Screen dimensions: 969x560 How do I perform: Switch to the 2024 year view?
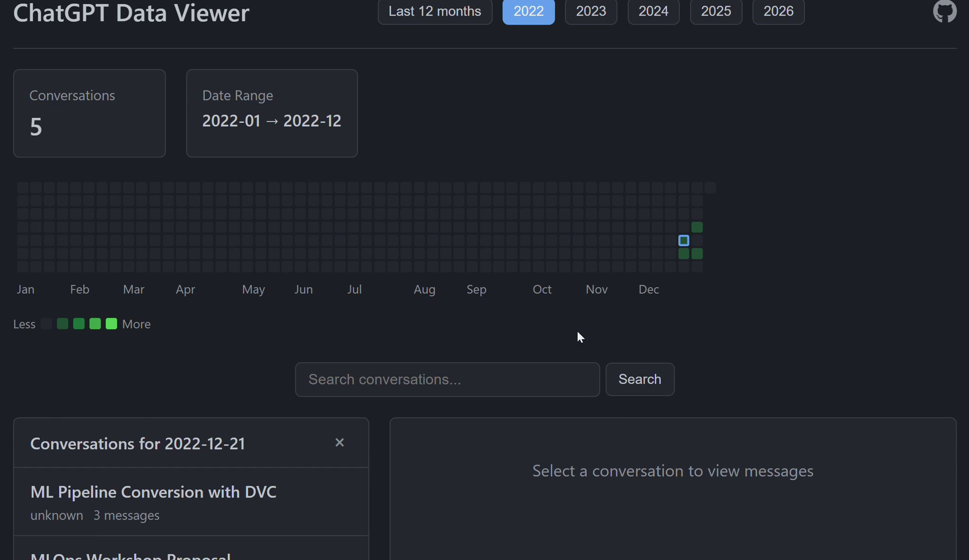653,11
